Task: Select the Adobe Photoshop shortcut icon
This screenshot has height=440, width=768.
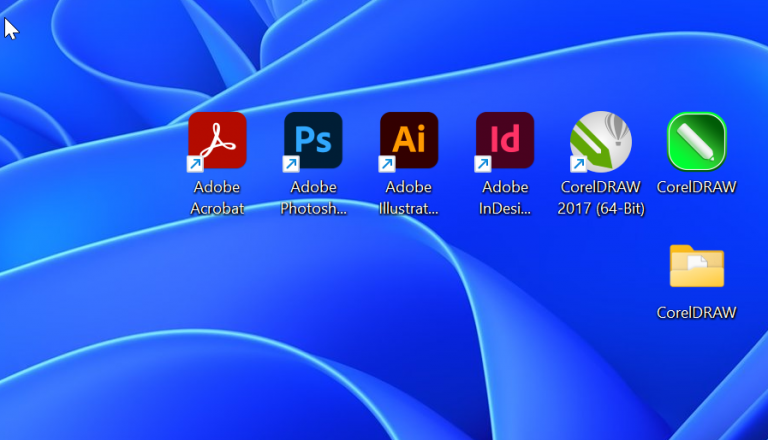Action: (313, 141)
